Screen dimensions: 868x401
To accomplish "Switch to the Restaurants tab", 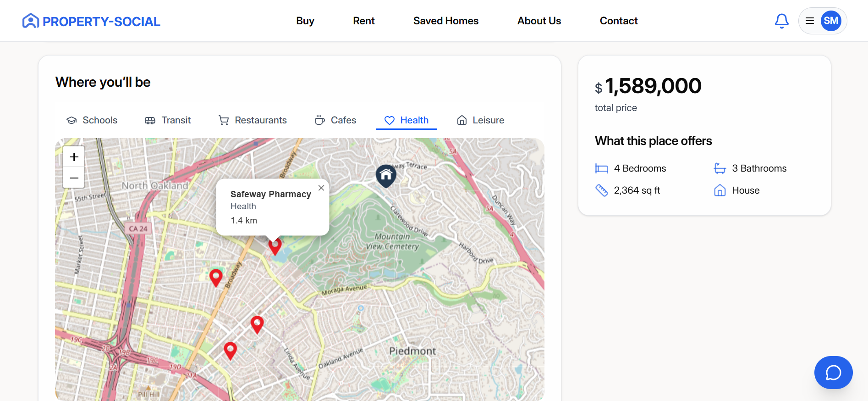I will click(253, 120).
